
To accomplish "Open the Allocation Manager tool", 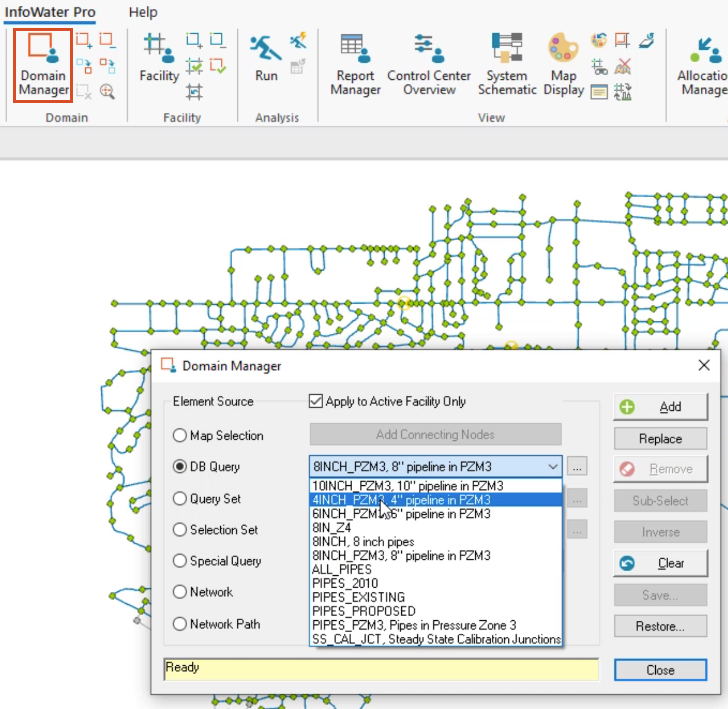I will click(704, 65).
